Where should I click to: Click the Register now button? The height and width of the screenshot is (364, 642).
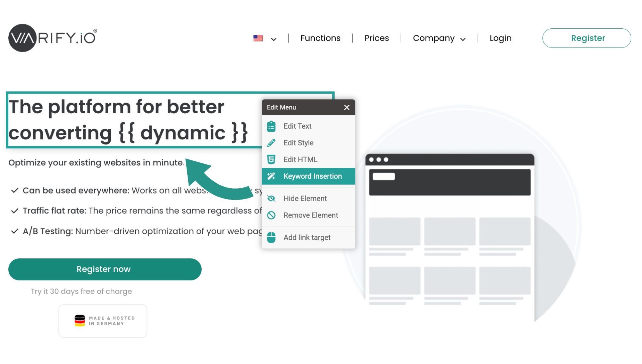point(105,269)
